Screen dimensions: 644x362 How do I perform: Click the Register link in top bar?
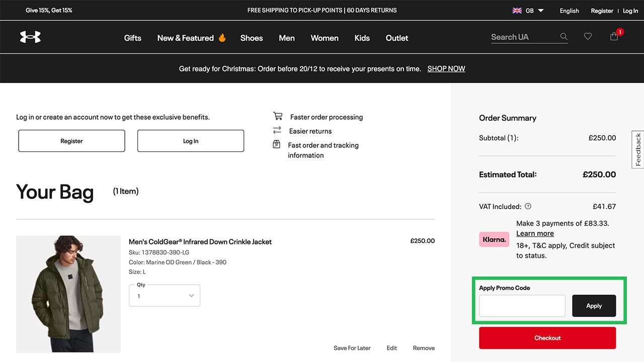coord(602,11)
